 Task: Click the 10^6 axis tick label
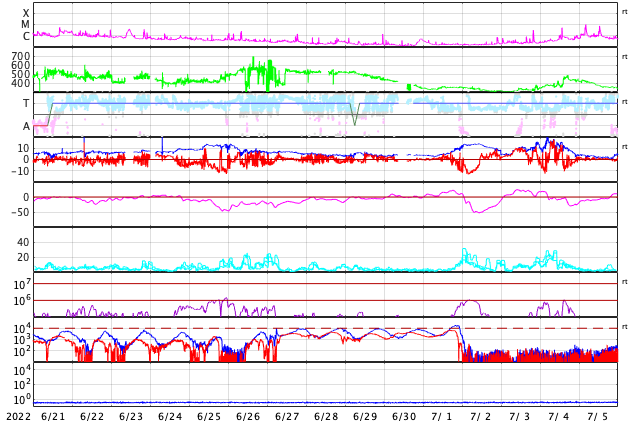22,301
